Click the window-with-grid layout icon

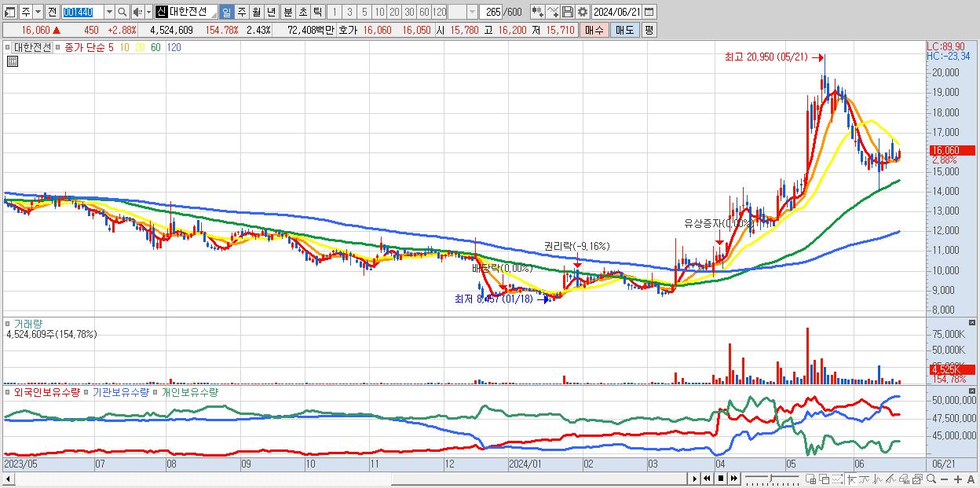pyautogui.click(x=811, y=479)
